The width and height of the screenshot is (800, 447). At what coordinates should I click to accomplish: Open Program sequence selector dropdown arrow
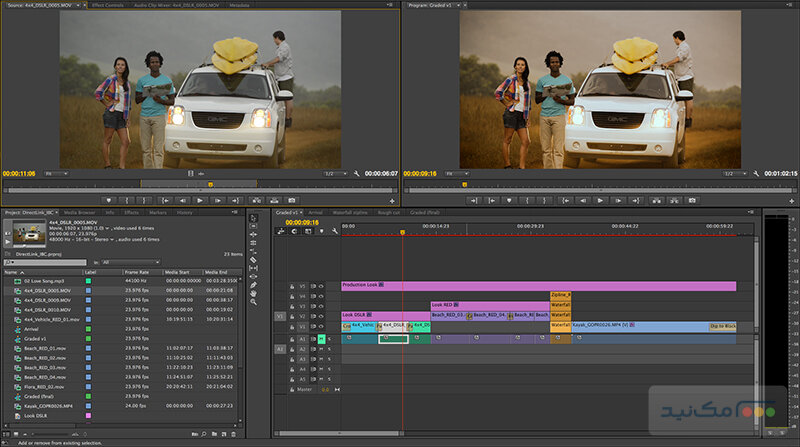pyautogui.click(x=458, y=5)
